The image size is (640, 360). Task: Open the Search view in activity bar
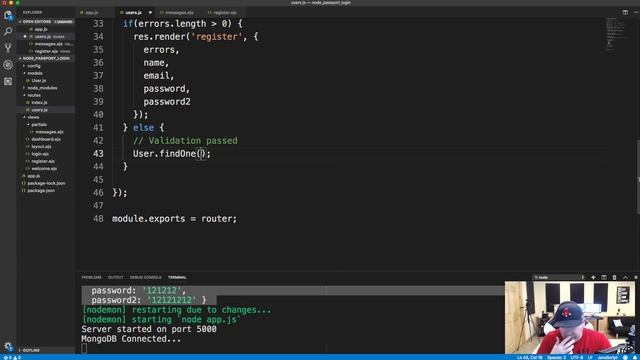tap(8, 31)
